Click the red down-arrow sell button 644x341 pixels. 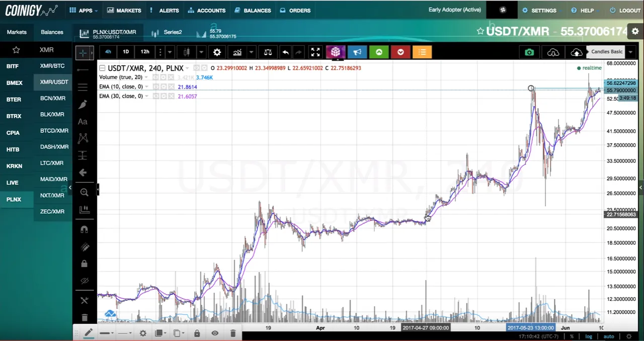400,52
